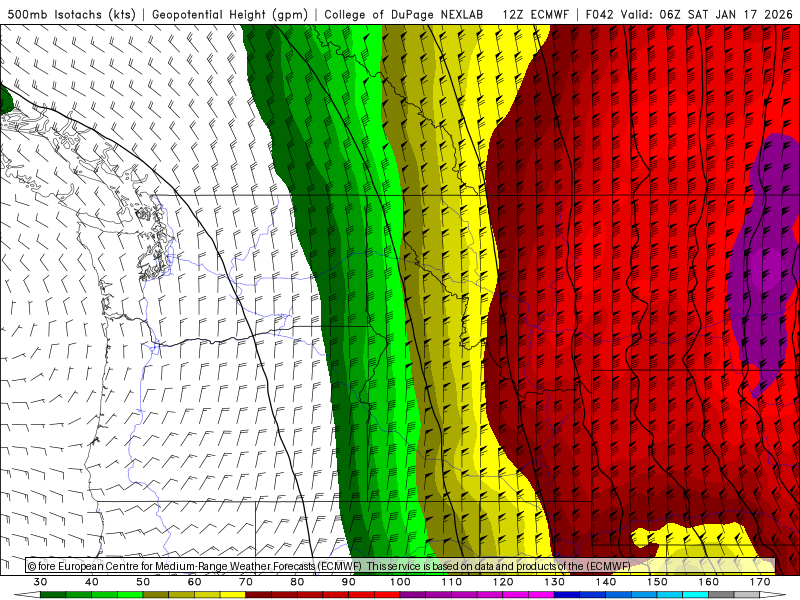Click the '50' label on the color scale
This screenshot has width=800, height=600.
[x=143, y=582]
